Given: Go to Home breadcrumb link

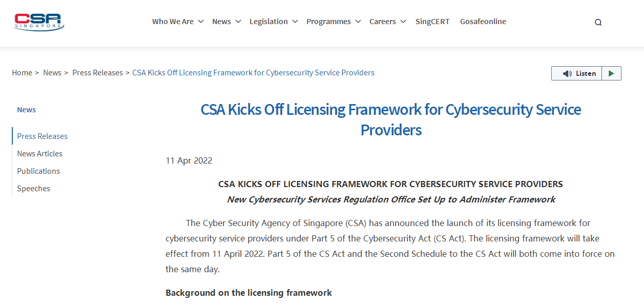Looking at the screenshot, I should pyautogui.click(x=22, y=73).
